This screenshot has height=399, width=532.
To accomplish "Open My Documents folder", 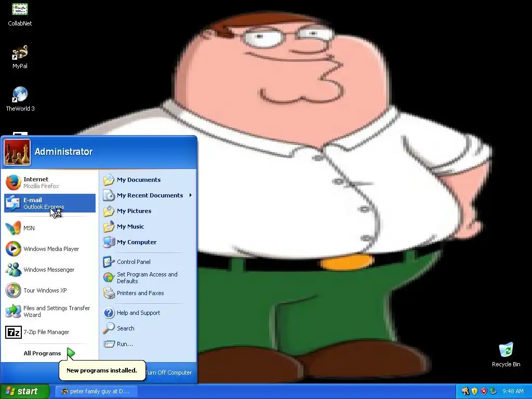I will pyautogui.click(x=148, y=180).
